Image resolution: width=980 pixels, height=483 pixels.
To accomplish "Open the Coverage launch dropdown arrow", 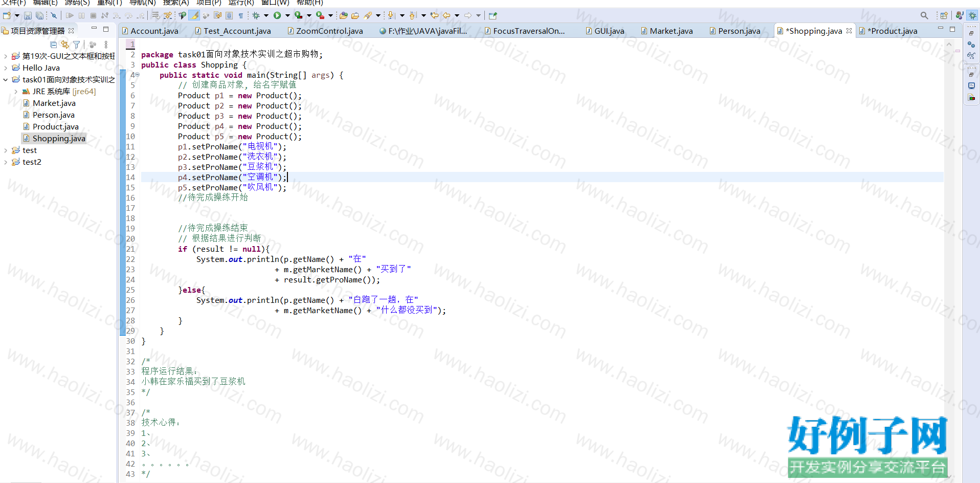I will click(309, 15).
